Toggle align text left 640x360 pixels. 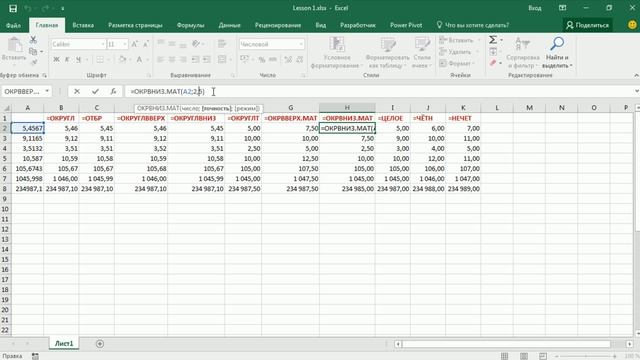point(161,60)
